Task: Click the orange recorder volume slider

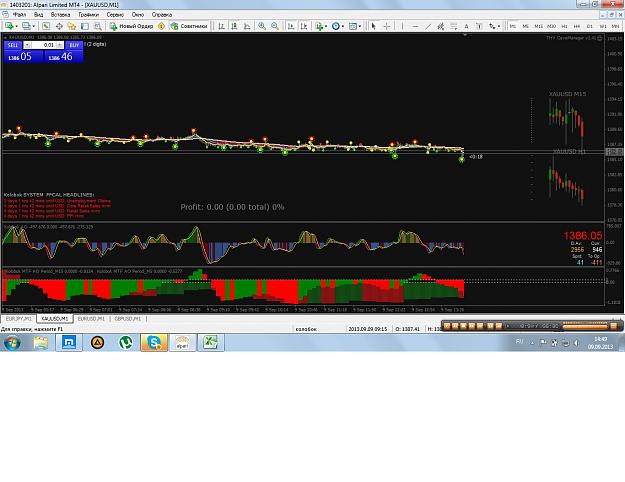Action: pos(585,326)
